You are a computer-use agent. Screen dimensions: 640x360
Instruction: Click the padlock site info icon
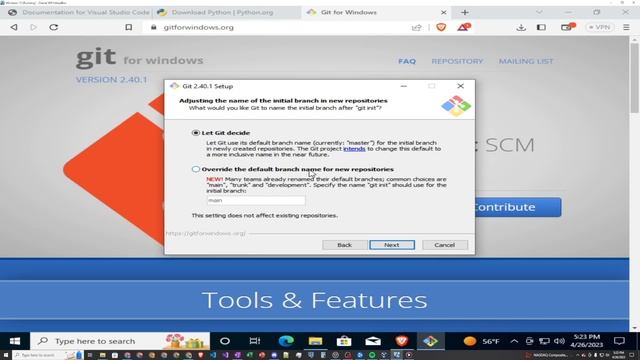pyautogui.click(x=153, y=27)
